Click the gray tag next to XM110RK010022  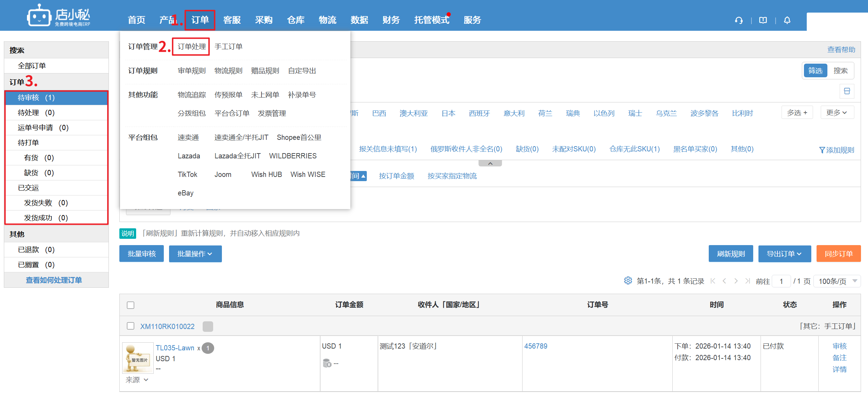[x=208, y=326]
